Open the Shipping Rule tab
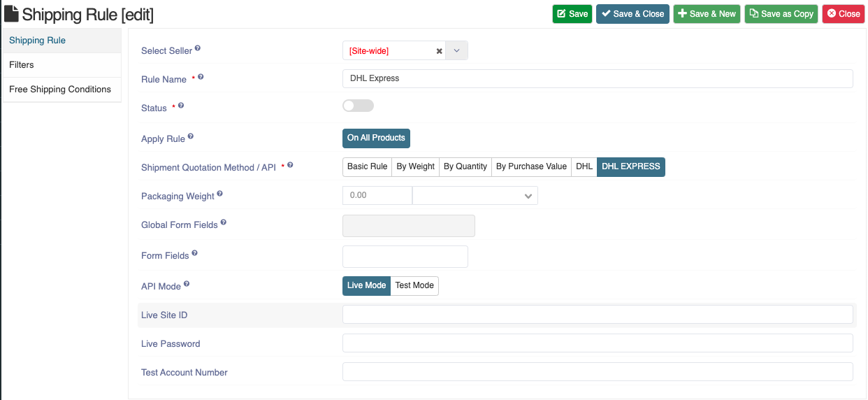This screenshot has height=400, width=868. pos(62,41)
